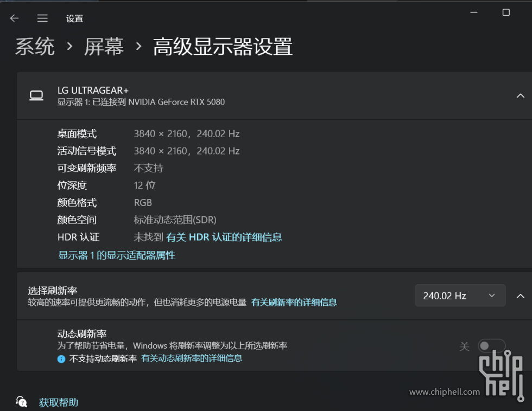
Task: Go back with the back arrow
Action: (14, 18)
